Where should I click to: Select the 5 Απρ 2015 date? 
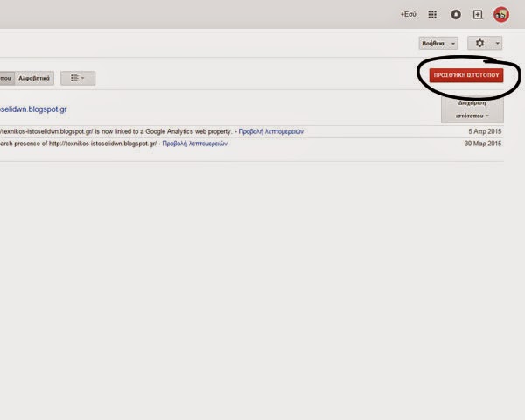[x=485, y=131]
